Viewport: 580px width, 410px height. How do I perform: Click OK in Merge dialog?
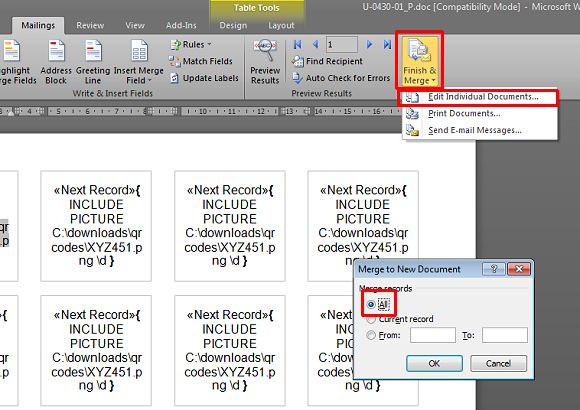tap(434, 363)
